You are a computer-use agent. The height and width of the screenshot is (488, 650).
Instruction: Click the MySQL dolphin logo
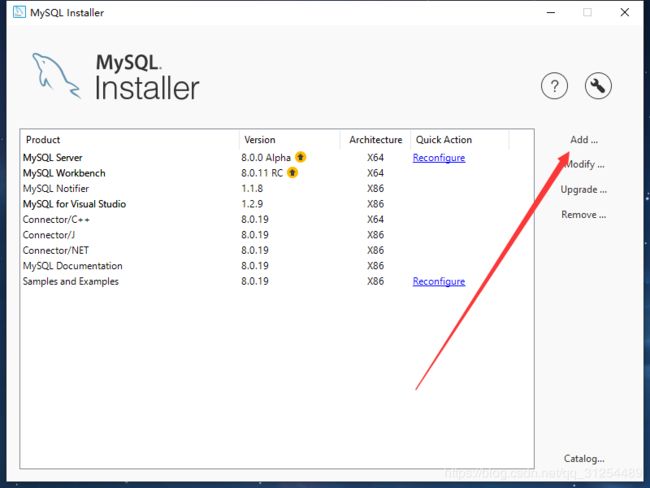(56, 75)
